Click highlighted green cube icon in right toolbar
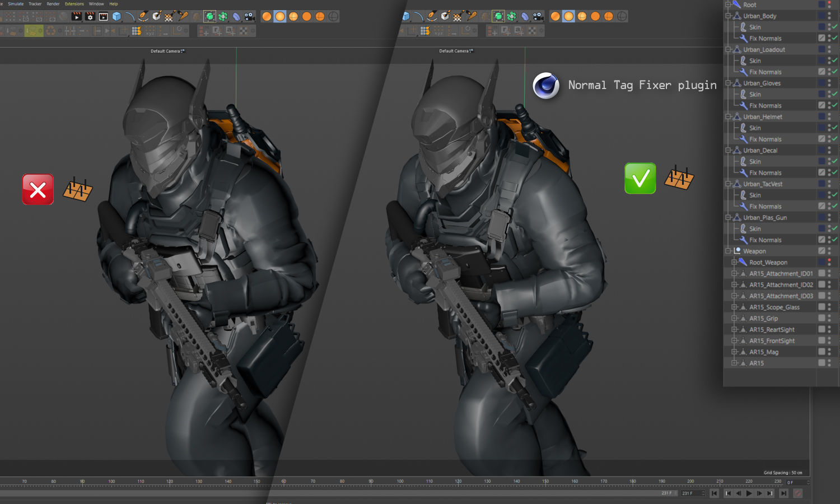Viewport: 840px width, 504px height. pyautogui.click(x=498, y=16)
